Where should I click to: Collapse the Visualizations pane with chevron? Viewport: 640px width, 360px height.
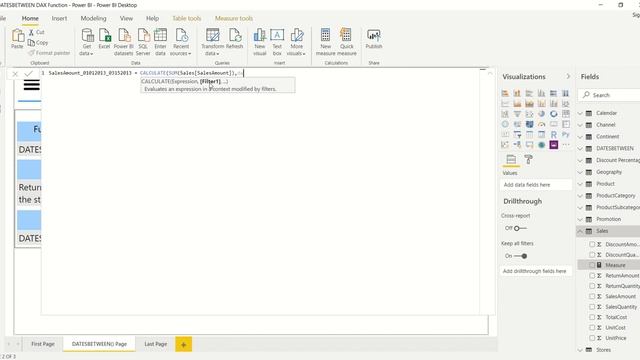pyautogui.click(x=568, y=76)
